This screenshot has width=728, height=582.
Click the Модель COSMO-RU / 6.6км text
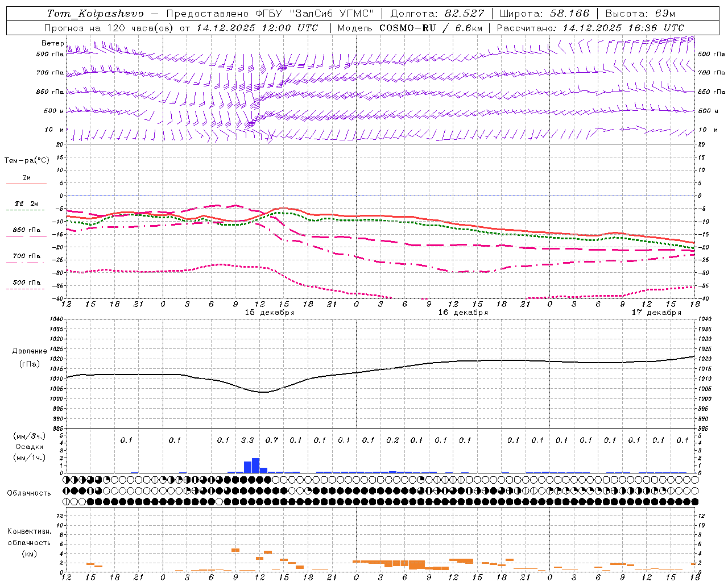pyautogui.click(x=410, y=28)
